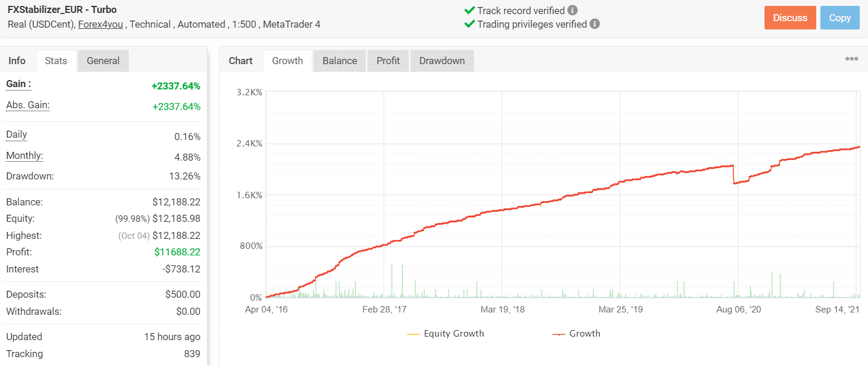
Task: Open the Profit tab
Action: point(388,60)
